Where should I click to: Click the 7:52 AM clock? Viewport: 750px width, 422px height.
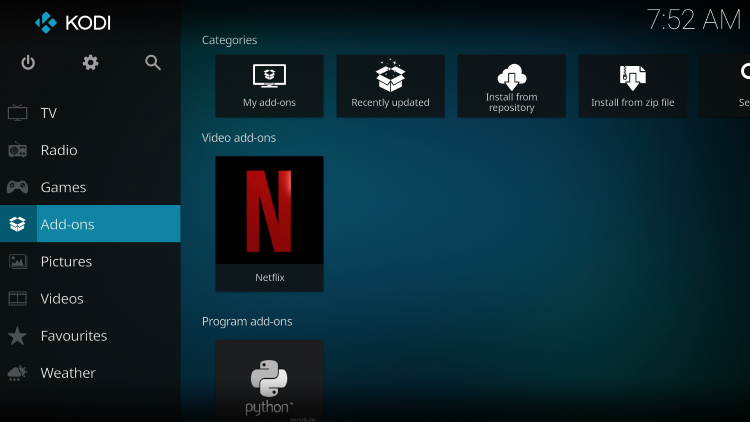(x=694, y=20)
